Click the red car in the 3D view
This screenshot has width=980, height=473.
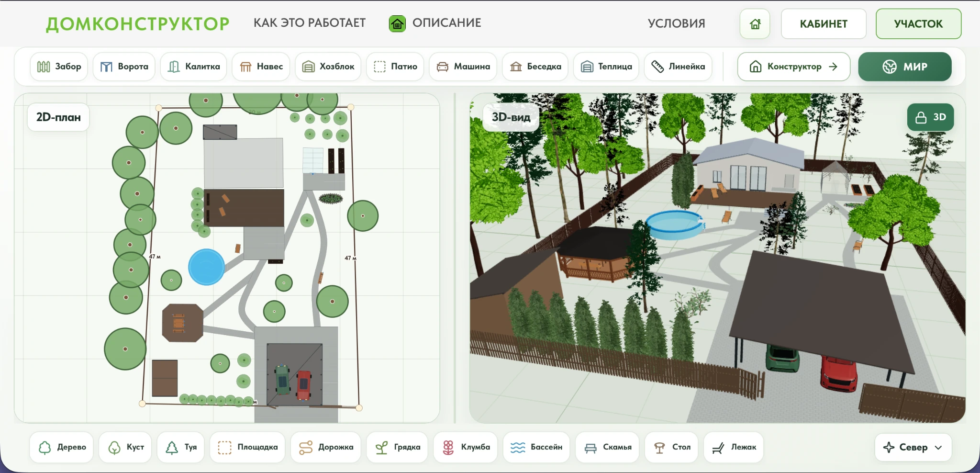[x=839, y=373]
